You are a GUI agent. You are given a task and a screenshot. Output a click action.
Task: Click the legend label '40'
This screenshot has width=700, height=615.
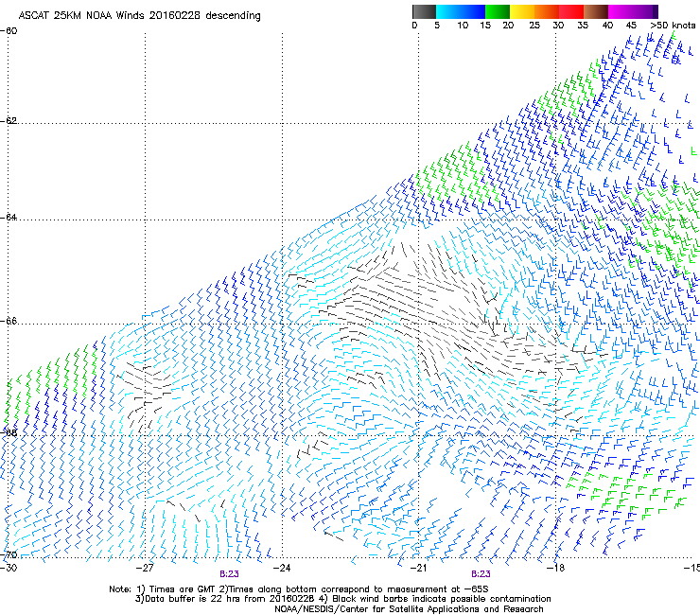(607, 26)
